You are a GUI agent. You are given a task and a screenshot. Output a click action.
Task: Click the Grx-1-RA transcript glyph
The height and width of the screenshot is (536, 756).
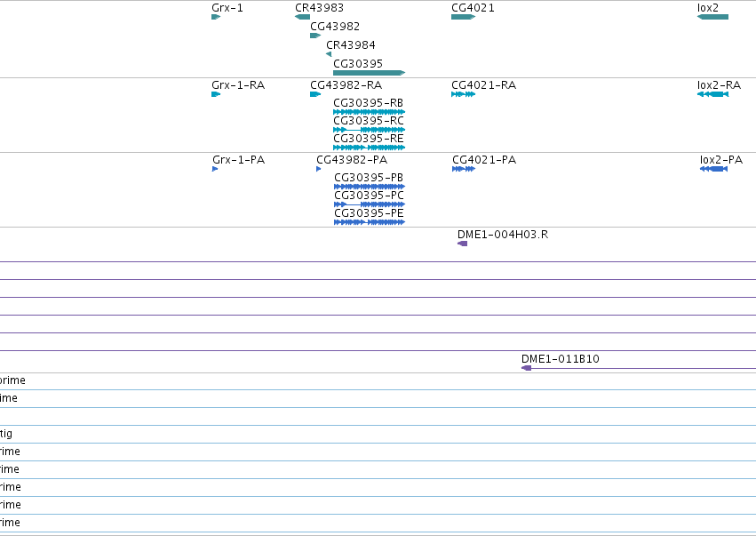point(216,94)
